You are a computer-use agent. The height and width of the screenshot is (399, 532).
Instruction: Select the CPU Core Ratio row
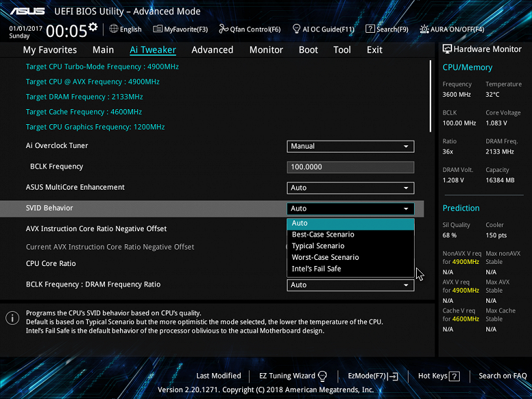(x=51, y=263)
